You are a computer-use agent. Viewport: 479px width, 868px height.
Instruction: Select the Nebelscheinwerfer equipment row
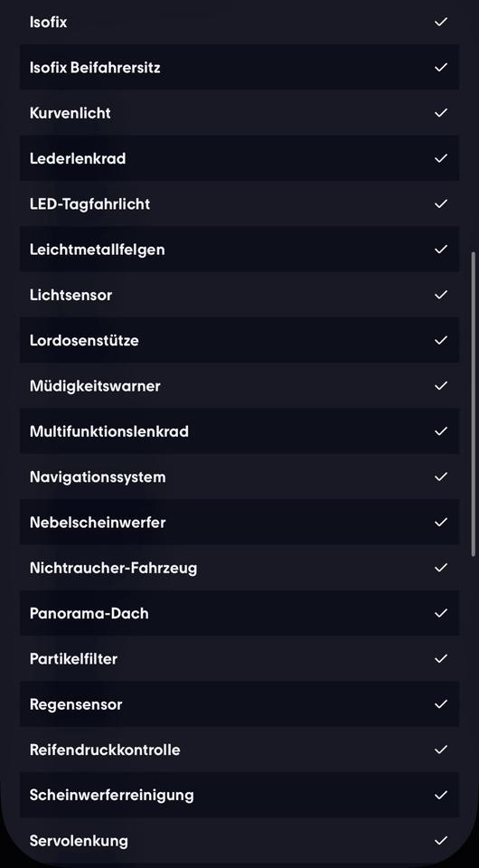click(239, 522)
